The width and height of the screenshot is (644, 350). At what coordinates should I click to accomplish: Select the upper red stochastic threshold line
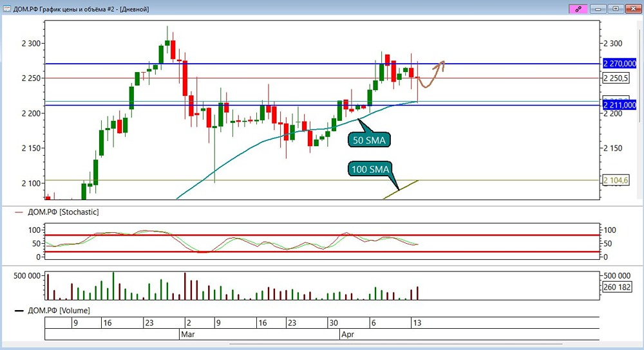tap(323, 235)
